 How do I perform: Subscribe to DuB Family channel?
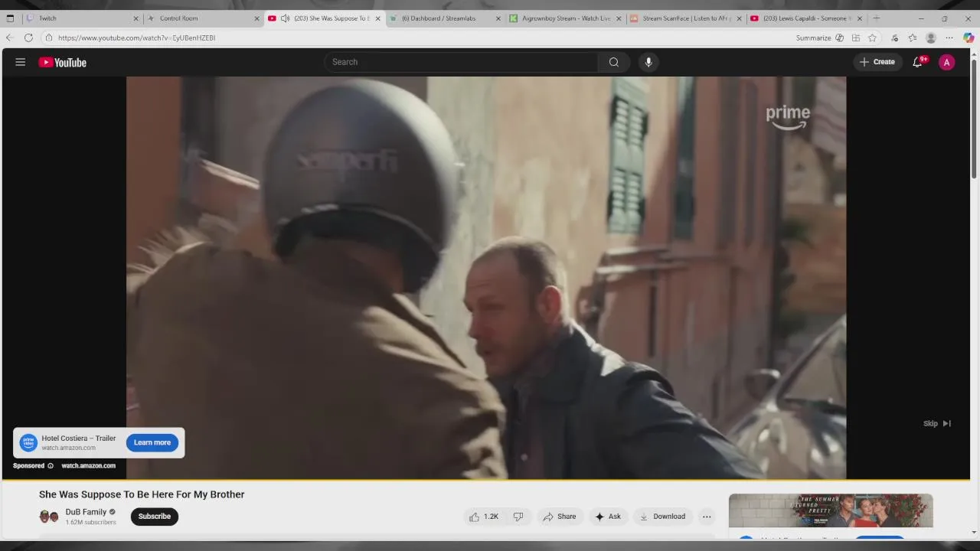pos(155,517)
